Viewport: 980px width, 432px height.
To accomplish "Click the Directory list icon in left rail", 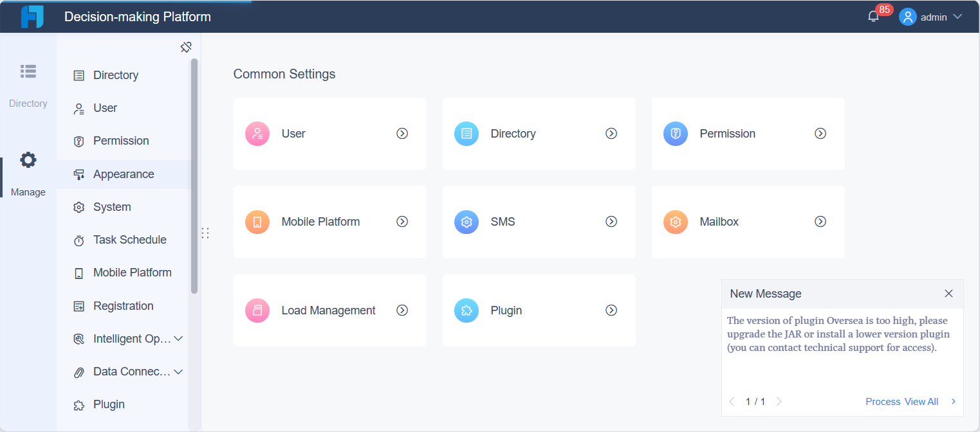I will [28, 71].
